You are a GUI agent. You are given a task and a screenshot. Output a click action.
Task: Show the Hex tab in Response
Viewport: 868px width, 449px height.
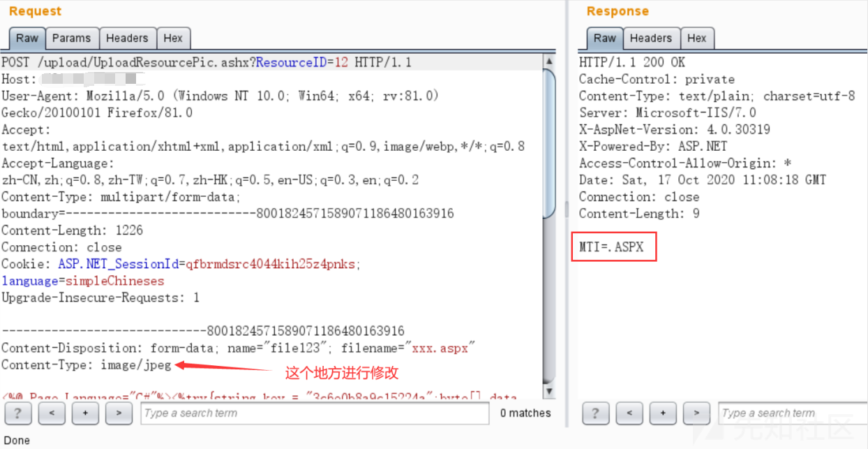[696, 38]
